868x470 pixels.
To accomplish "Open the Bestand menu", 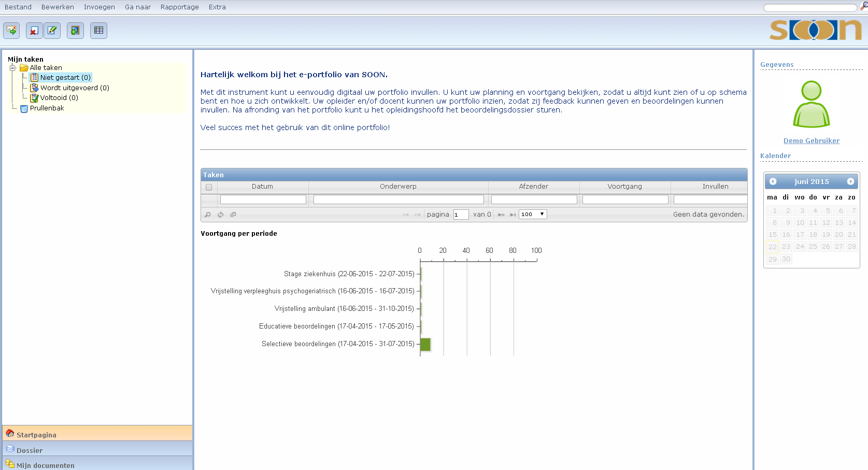I will click(x=18, y=7).
